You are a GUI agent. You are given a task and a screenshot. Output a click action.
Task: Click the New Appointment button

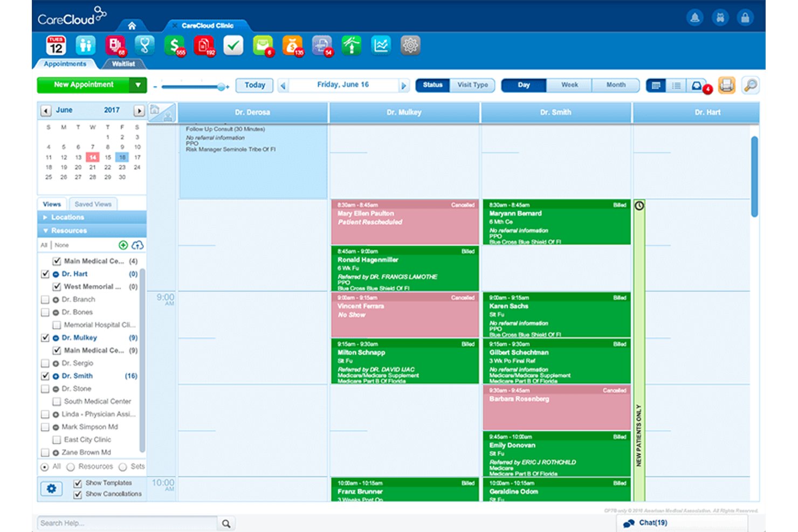coord(84,85)
